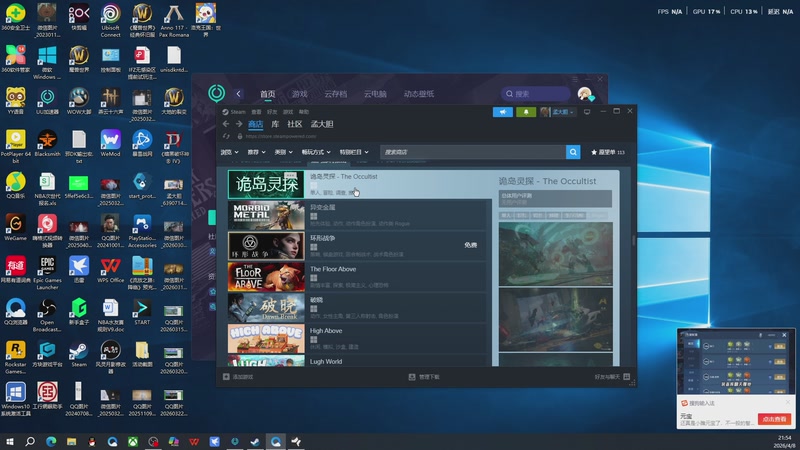Open Steam notifications with the green bell
Screen dimensions: 800x450
coord(526,112)
